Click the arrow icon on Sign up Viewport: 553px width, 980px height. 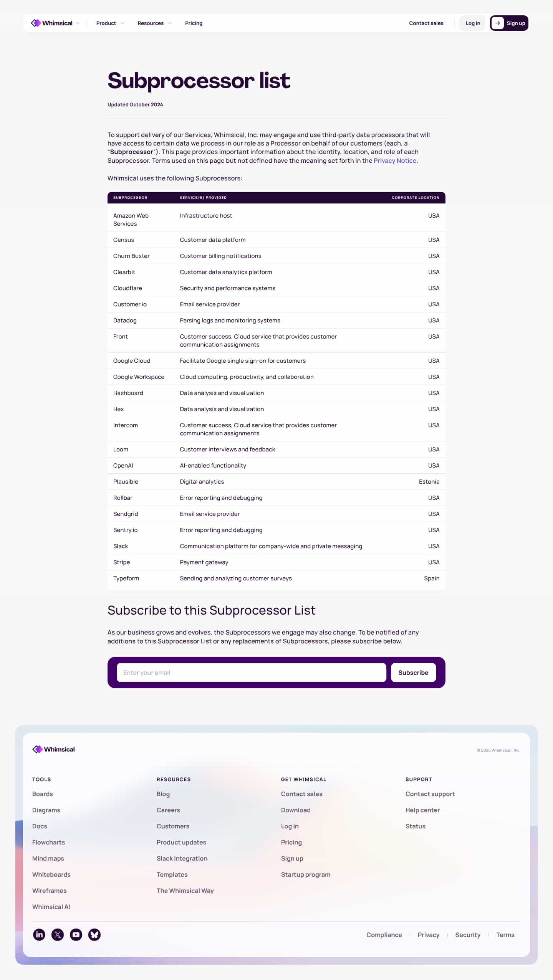(x=497, y=23)
